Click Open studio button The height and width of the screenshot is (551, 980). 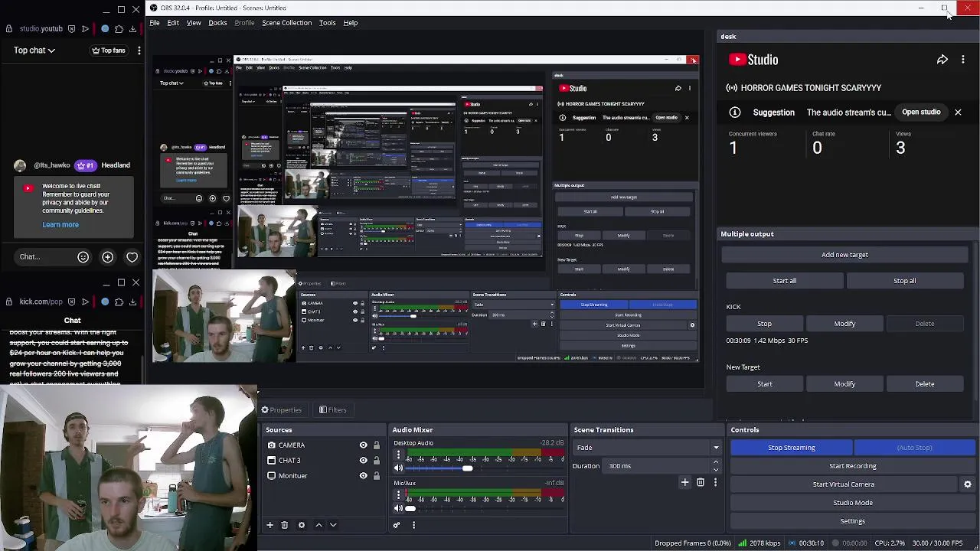tap(921, 112)
